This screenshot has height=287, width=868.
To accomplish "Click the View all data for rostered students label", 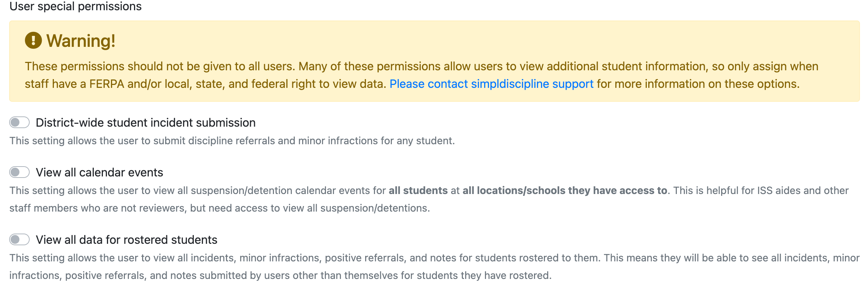I will [126, 240].
